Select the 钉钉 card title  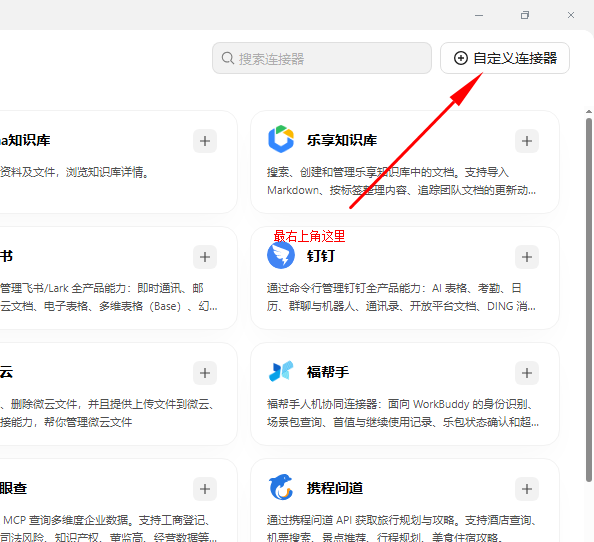pyautogui.click(x=321, y=256)
